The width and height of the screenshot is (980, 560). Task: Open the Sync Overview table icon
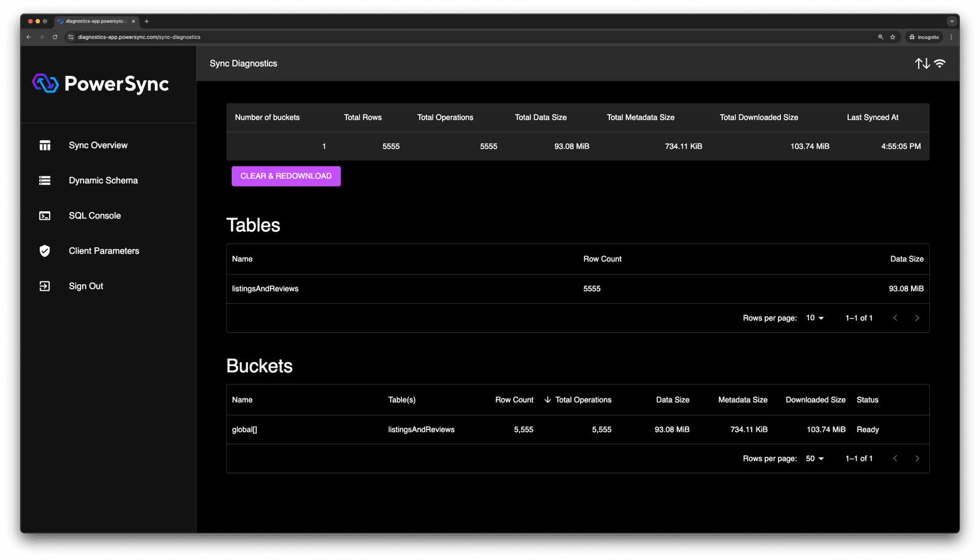45,145
